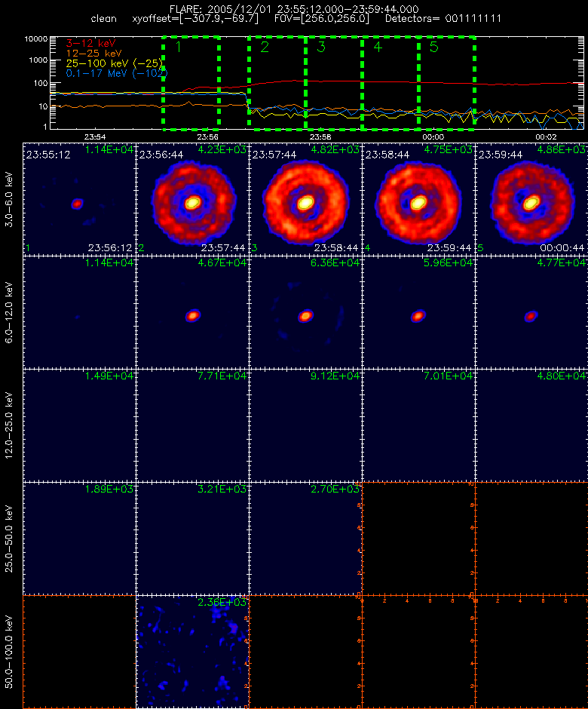Screen dimensions: 588x709
Task: Click the 1.89E+03 peak value
Action: click(109, 489)
